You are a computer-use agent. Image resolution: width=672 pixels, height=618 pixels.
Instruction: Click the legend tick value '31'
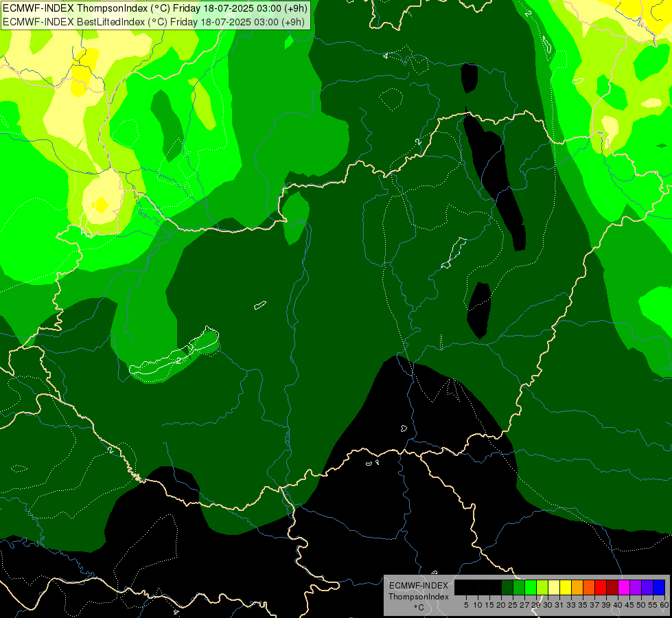(559, 605)
